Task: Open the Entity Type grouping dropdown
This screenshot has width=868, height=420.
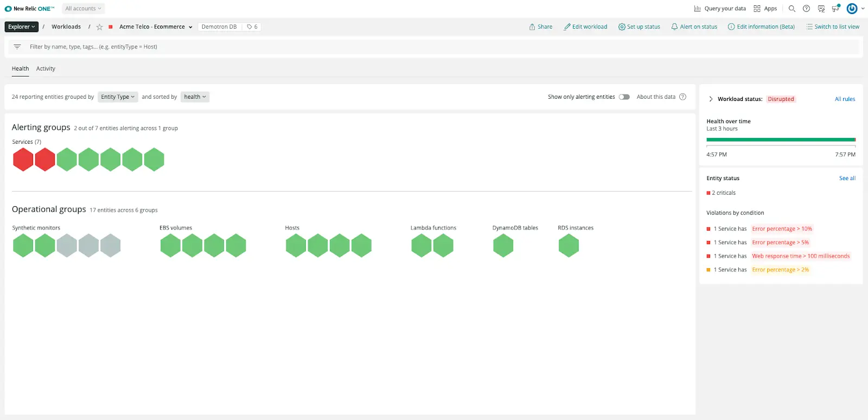Action: [x=118, y=97]
